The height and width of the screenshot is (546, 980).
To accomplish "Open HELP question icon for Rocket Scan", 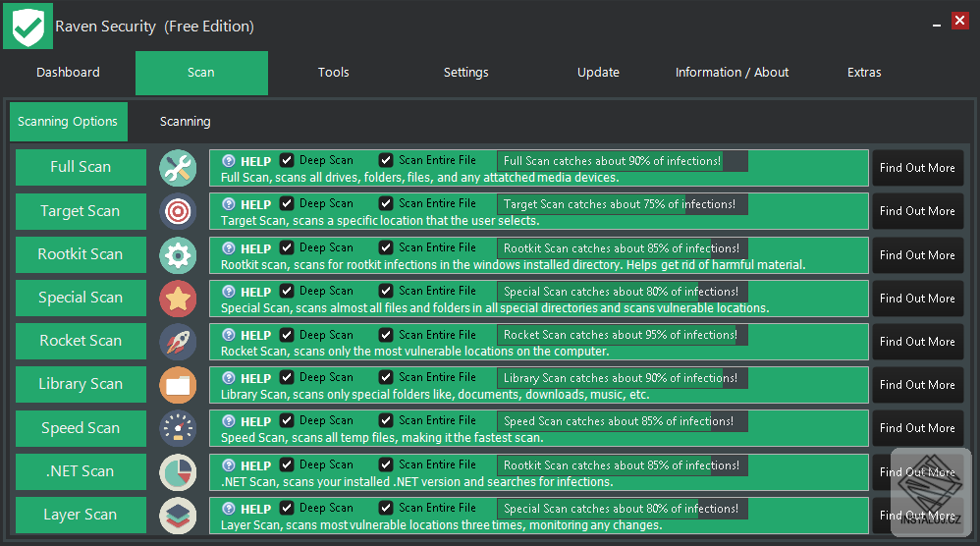I will 229,334.
